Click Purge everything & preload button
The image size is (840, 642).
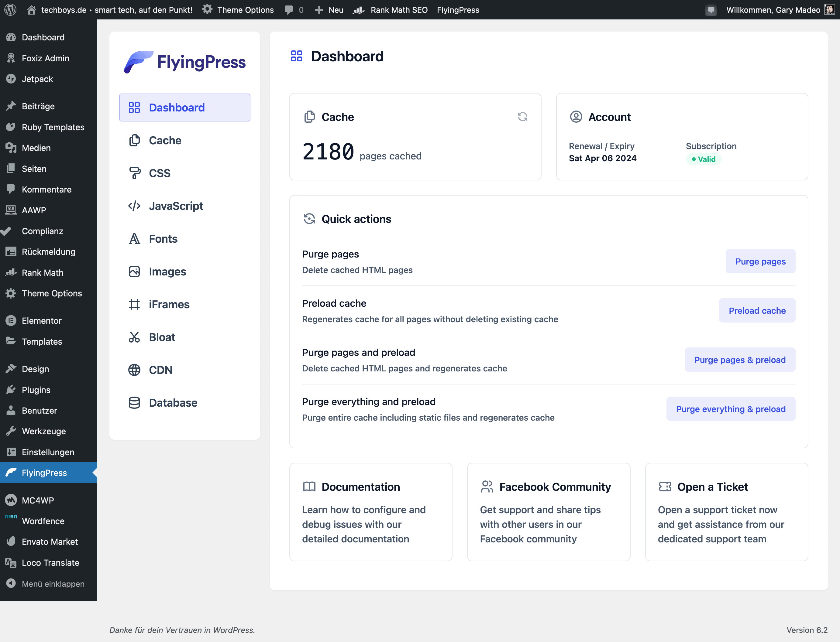(731, 409)
